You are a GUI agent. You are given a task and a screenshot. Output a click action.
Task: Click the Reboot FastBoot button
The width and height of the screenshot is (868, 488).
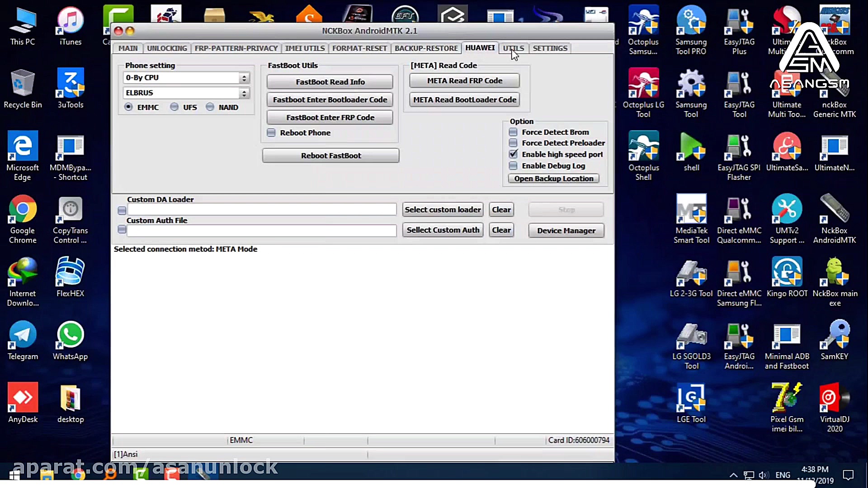(331, 155)
